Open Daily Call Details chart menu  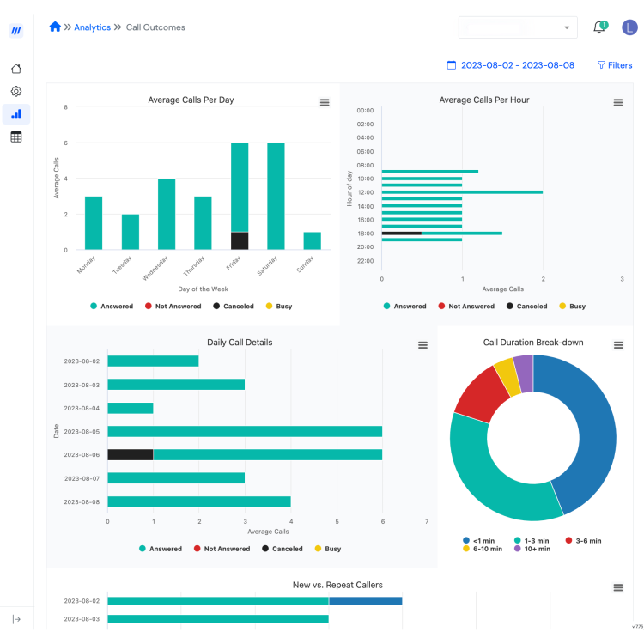[x=422, y=345]
